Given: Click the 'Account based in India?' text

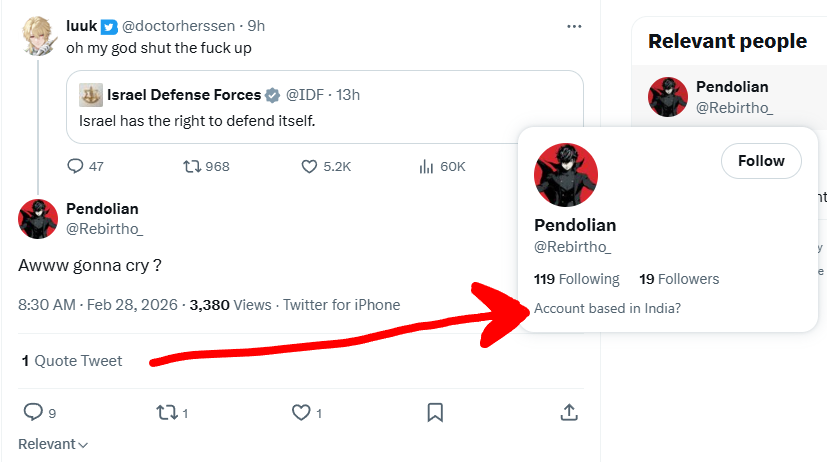Looking at the screenshot, I should pos(607,308).
